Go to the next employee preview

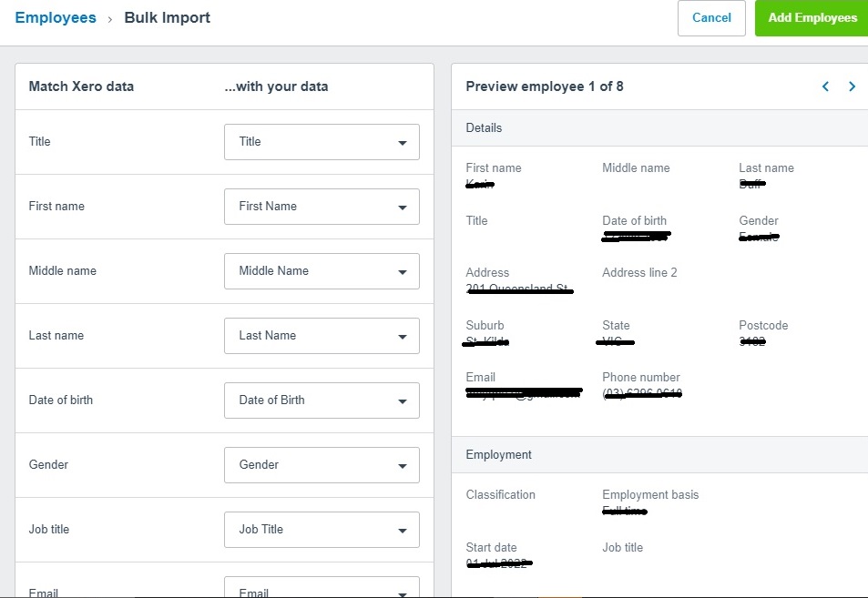click(852, 86)
